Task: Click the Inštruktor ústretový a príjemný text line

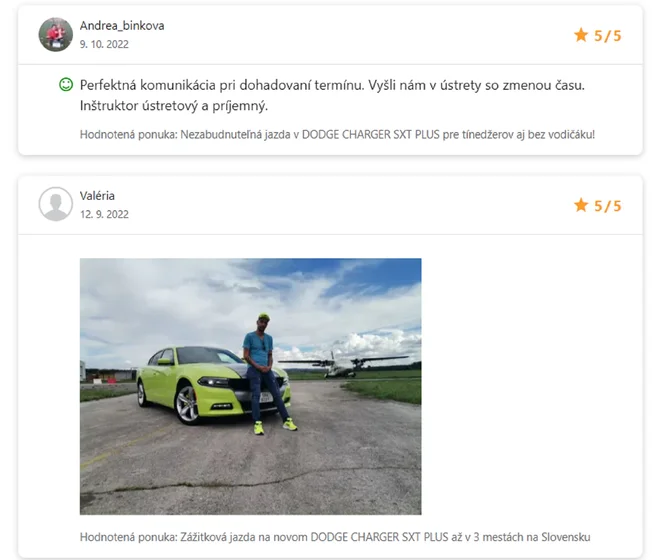Action: coord(174,106)
